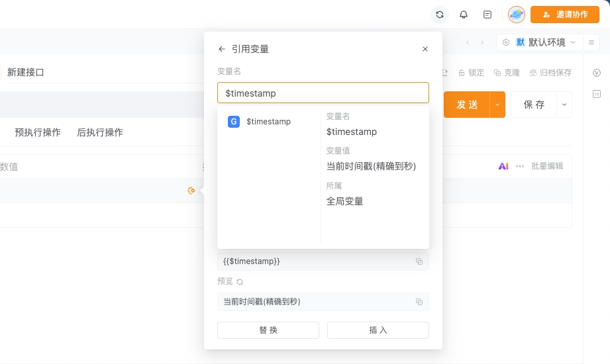Viewport: 610px width, 364px height.
Task: Copy the preview value 当前时间戳(精确到秒)
Action: 419,302
